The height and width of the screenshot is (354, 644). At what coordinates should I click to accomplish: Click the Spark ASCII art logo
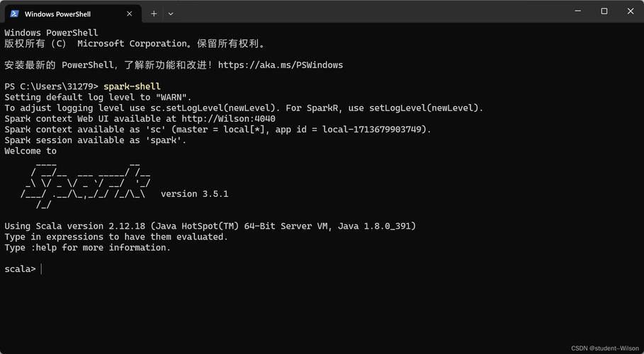[x=85, y=184]
